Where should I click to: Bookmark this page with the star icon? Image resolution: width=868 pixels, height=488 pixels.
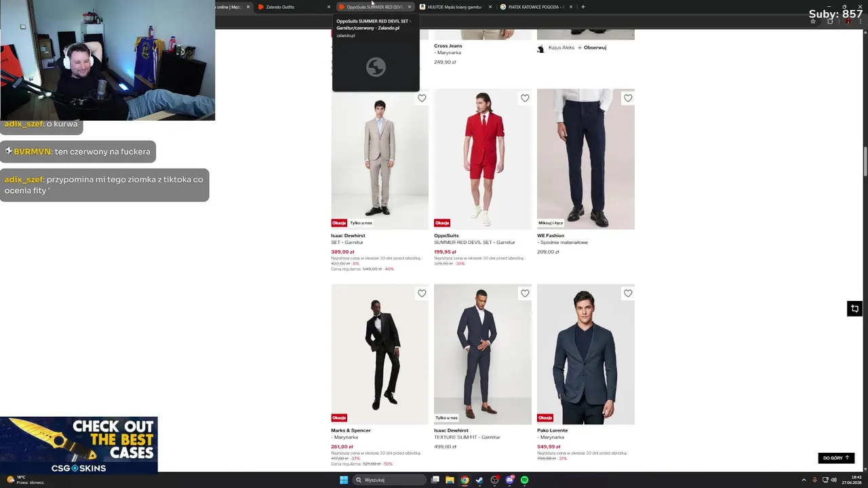(x=813, y=21)
